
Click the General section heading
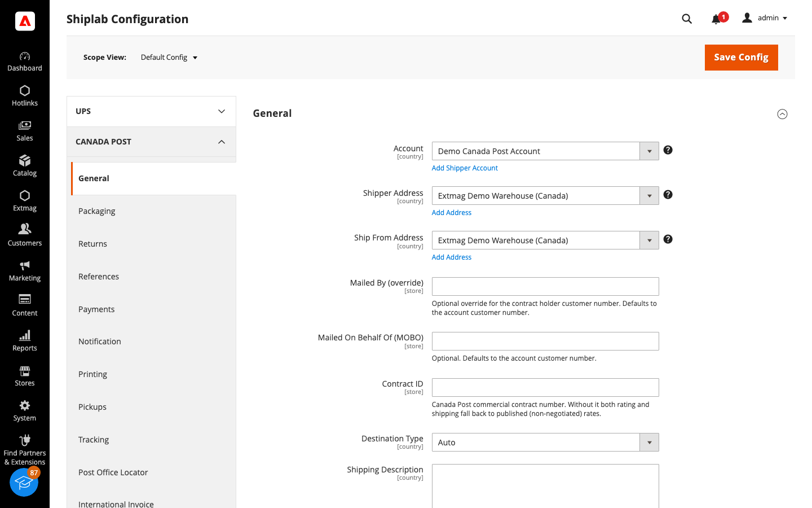(x=272, y=113)
